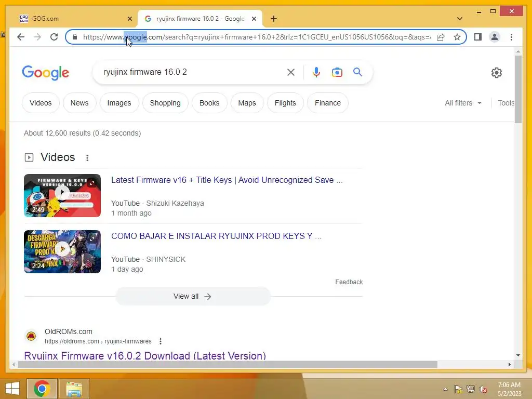This screenshot has width=532, height=399.
Task: Open Videos section more options menu
Action: (x=87, y=158)
